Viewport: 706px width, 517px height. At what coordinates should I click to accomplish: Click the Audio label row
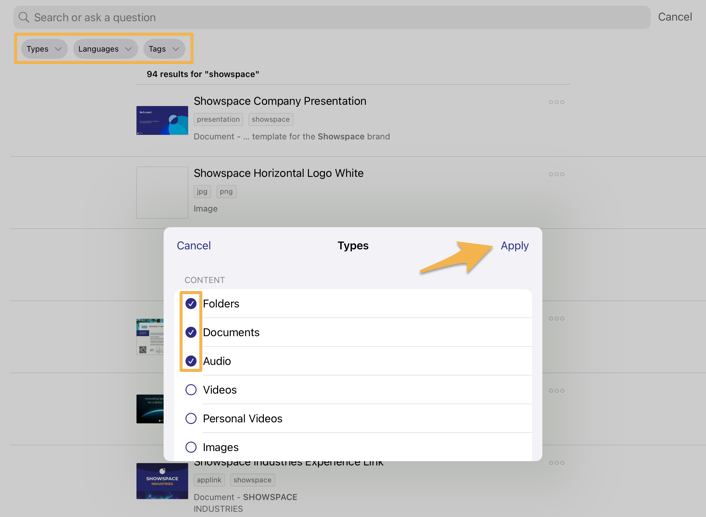[353, 361]
